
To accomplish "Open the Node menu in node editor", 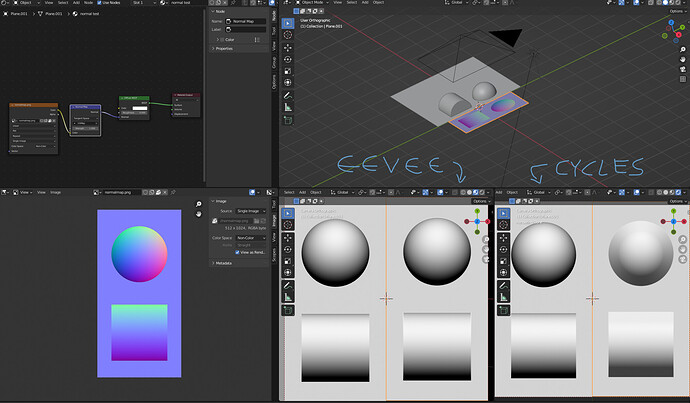I will coord(88,3).
